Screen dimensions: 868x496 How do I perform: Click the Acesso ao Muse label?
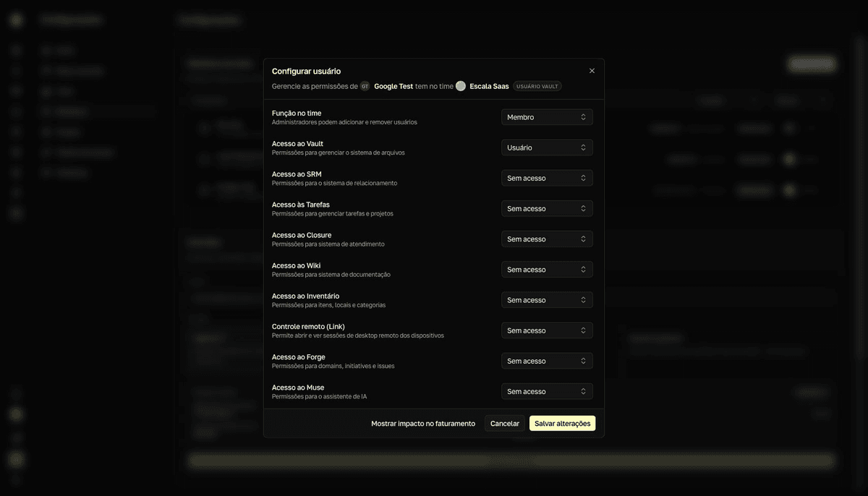coord(298,388)
